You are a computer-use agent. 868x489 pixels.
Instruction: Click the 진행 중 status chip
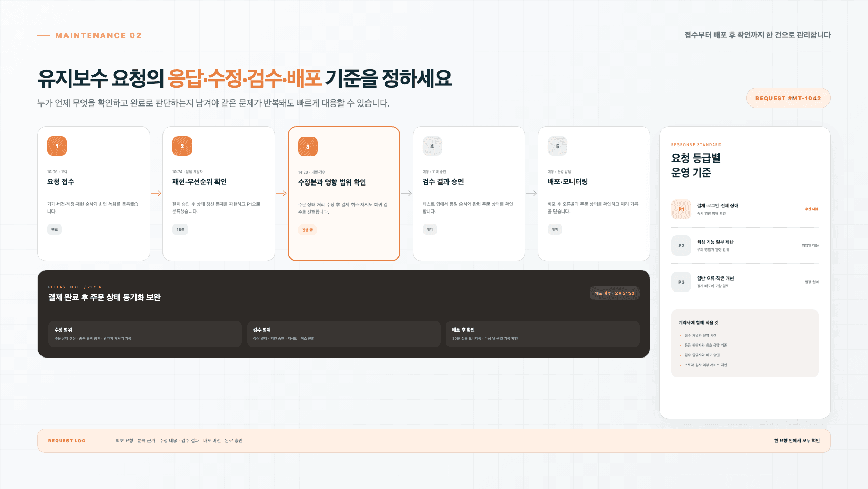307,230
